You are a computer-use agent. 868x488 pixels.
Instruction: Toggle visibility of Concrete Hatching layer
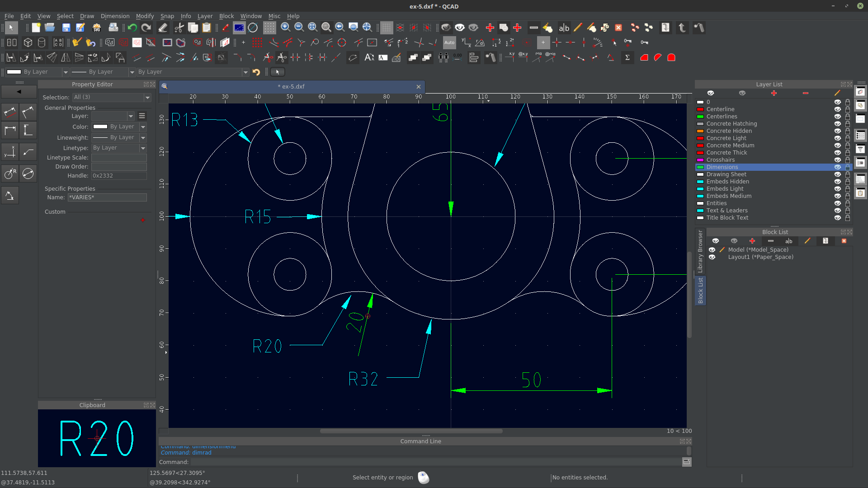coord(837,124)
